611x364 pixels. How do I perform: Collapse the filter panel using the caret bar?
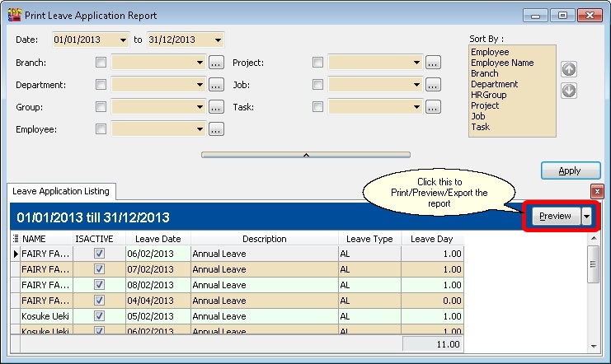[x=306, y=155]
